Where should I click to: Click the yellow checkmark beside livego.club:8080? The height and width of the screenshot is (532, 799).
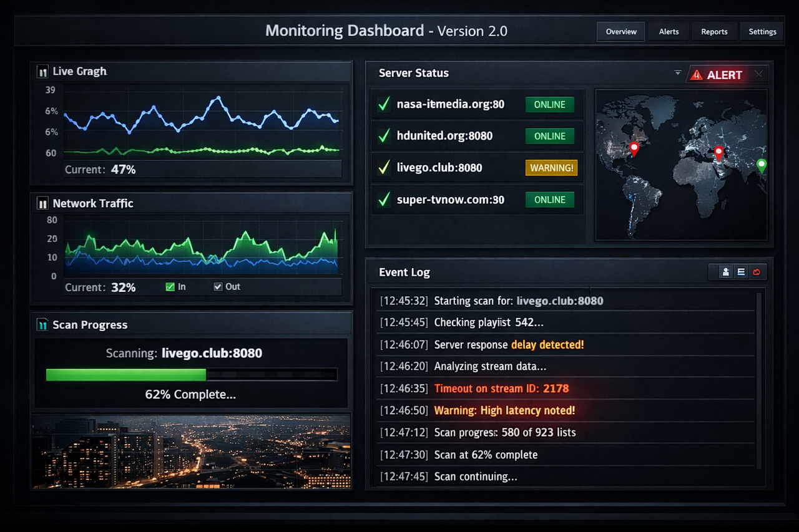point(384,168)
